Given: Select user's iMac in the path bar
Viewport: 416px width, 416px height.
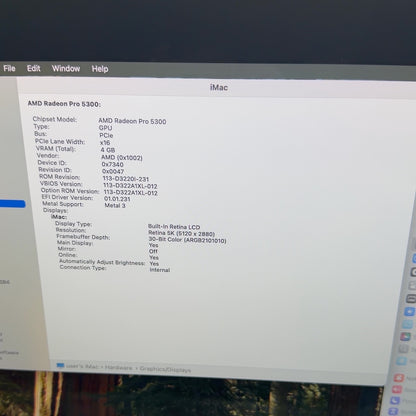Looking at the screenshot, I should [x=82, y=366].
